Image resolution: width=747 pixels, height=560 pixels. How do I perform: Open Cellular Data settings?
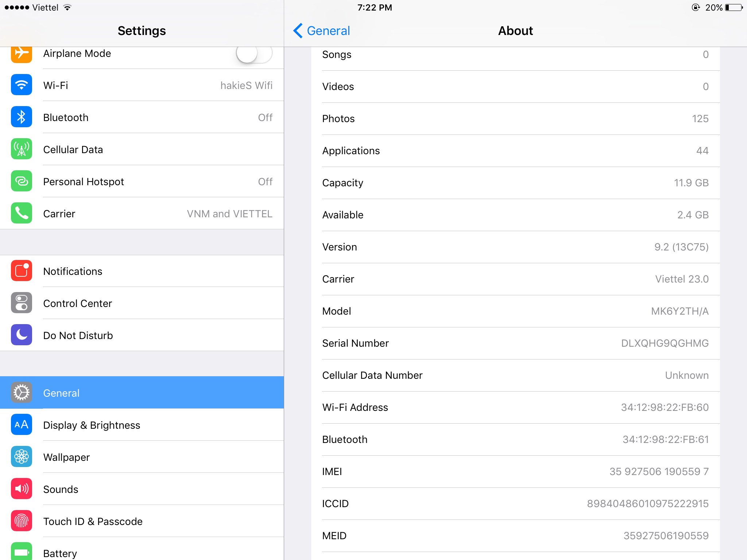coord(142,149)
